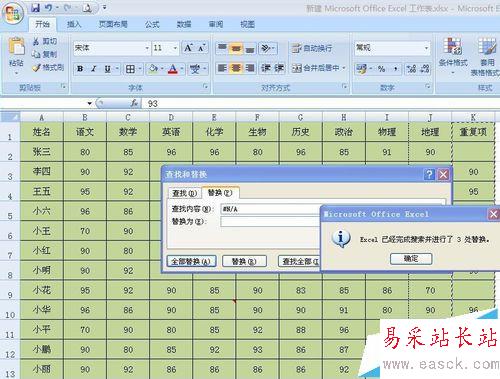Decrease indent
Image resolution: width=500 pixels, height=379 pixels.
pyautogui.click(x=266, y=68)
